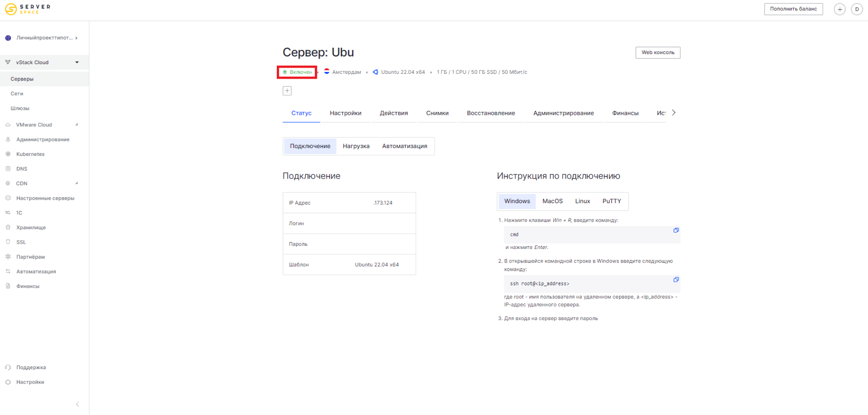The width and height of the screenshot is (868, 415).
Task: Click the Настройки gear icon in sidebar
Action: (x=8, y=382)
